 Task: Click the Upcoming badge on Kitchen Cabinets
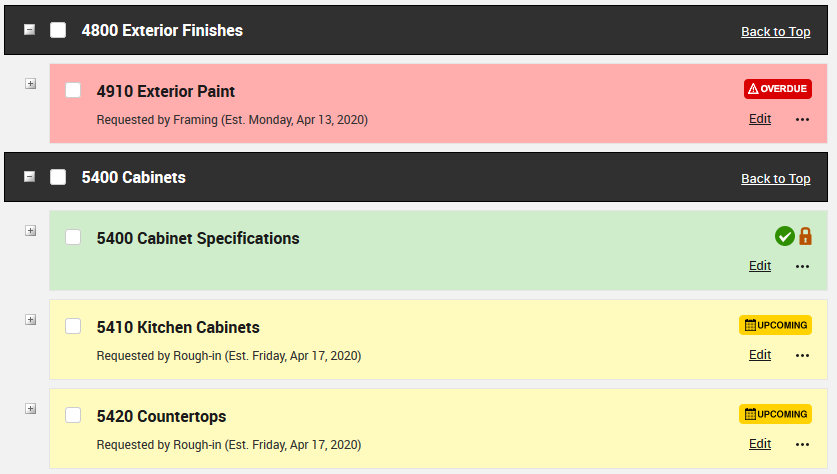(775, 325)
